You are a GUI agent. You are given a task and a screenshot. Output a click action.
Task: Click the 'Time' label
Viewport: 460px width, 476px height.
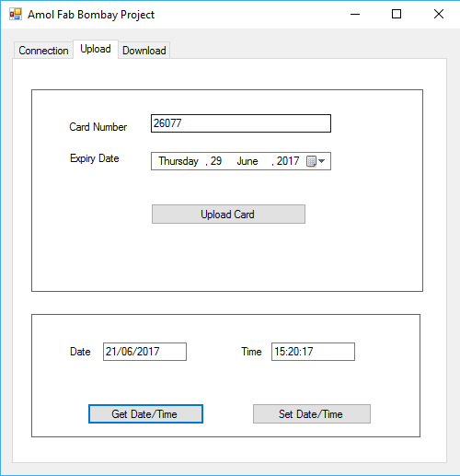(251, 352)
